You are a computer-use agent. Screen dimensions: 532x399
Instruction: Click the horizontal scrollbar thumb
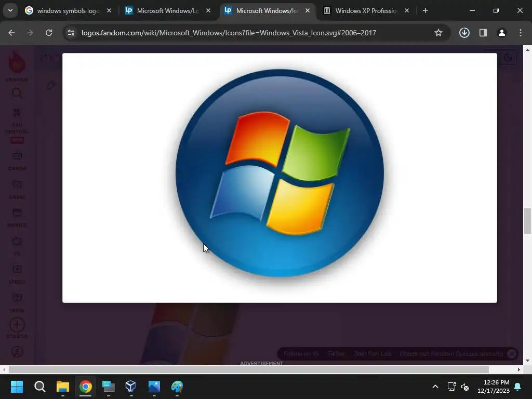(x=248, y=369)
